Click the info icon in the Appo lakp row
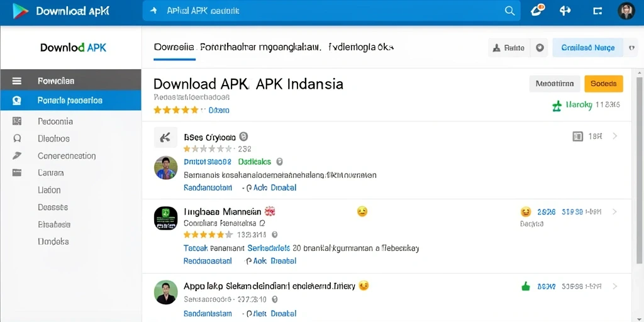644x322 pixels. click(275, 299)
